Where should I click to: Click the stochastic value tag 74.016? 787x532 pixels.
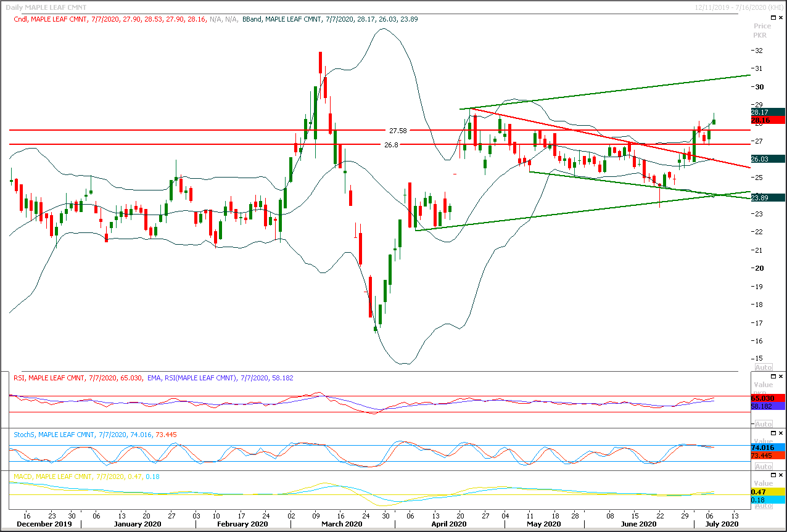click(767, 447)
